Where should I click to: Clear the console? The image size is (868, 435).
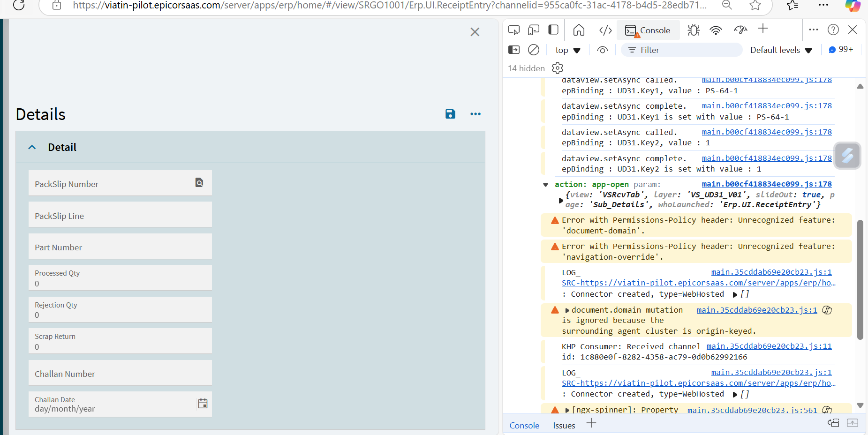(534, 50)
